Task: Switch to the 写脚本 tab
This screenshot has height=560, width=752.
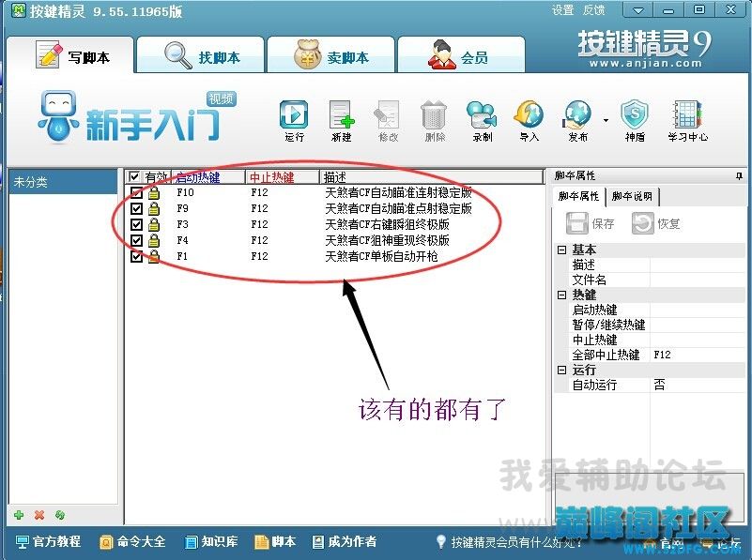Action: (x=70, y=55)
